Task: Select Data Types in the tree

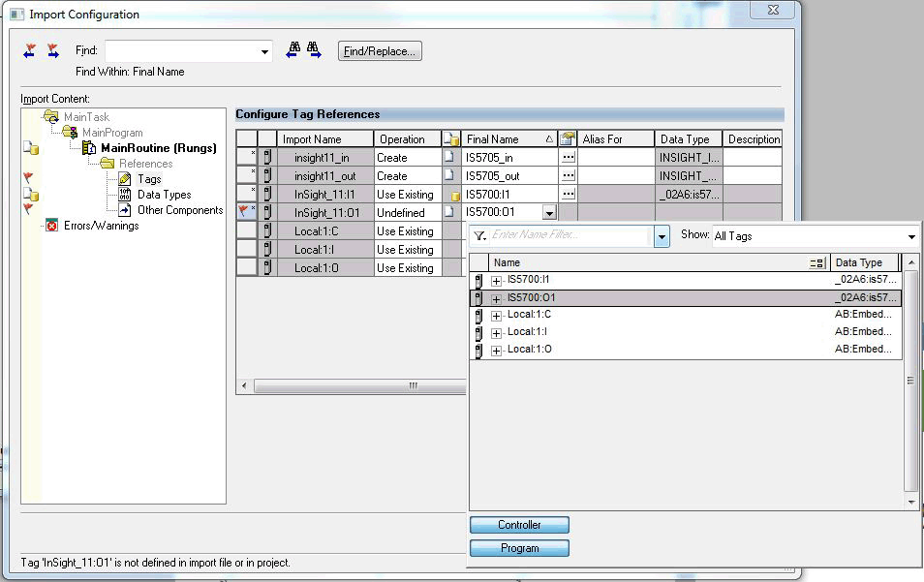Action: pyautogui.click(x=163, y=195)
